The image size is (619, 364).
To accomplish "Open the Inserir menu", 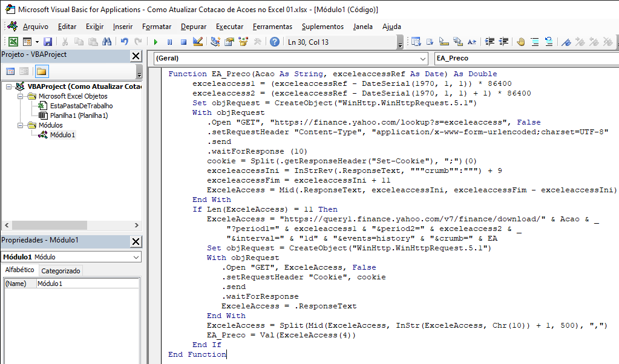I will click(123, 27).
